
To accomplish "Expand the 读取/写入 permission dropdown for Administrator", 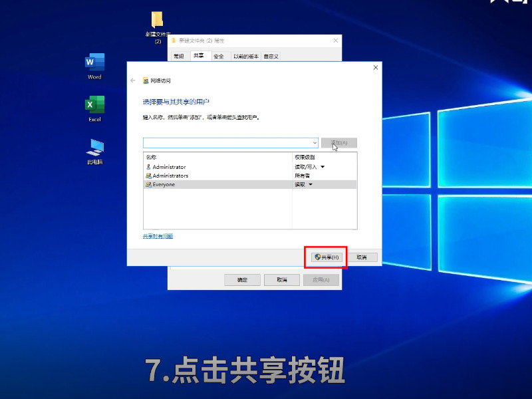I will 323,167.
